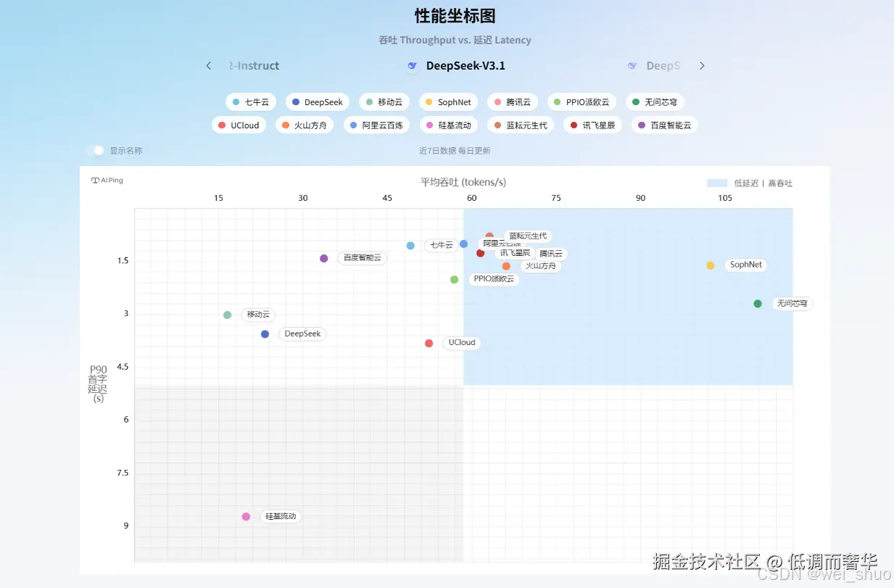Click the left arrow to previous model

pyautogui.click(x=208, y=65)
